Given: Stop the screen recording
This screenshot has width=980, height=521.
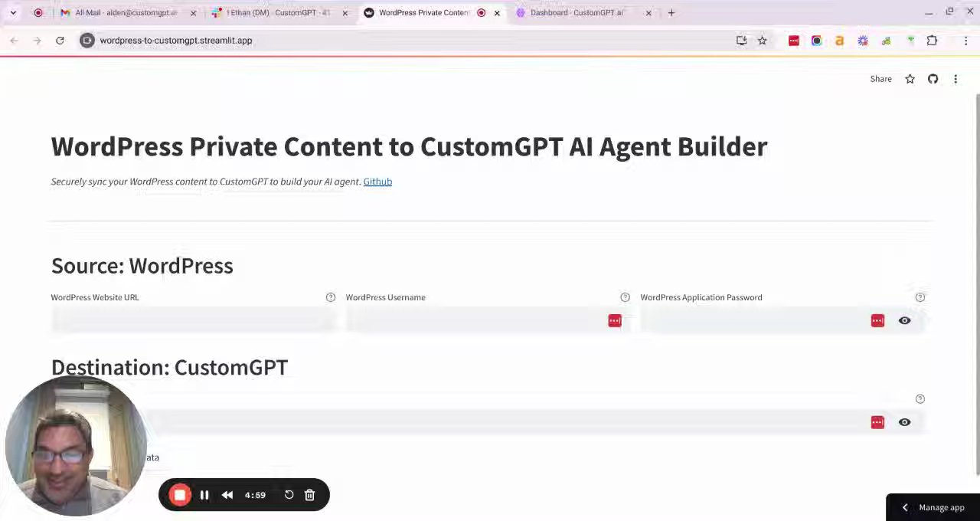Looking at the screenshot, I should point(180,495).
